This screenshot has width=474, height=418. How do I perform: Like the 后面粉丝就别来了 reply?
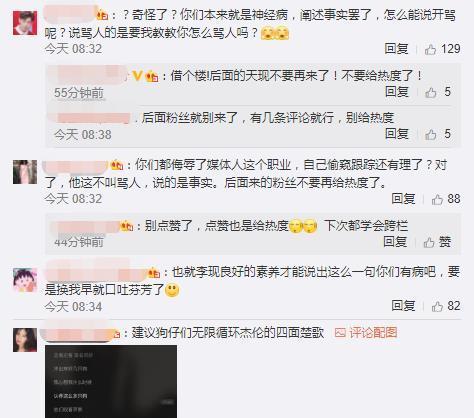pos(438,134)
